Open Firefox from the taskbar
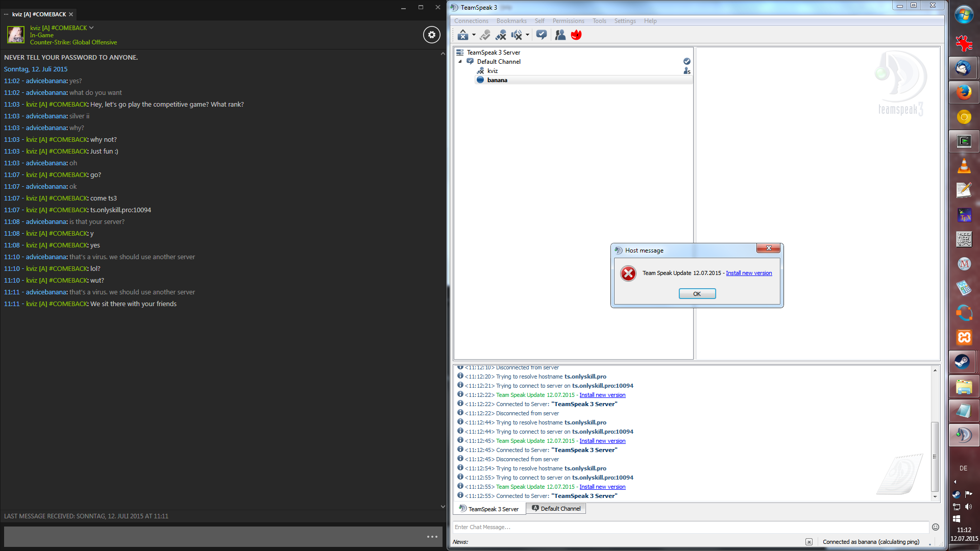Screen dimensions: 980x551 pyautogui.click(x=963, y=92)
